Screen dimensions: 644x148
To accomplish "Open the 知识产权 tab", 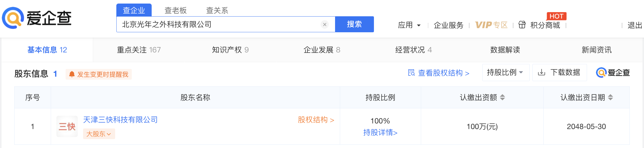I will click(x=230, y=50).
